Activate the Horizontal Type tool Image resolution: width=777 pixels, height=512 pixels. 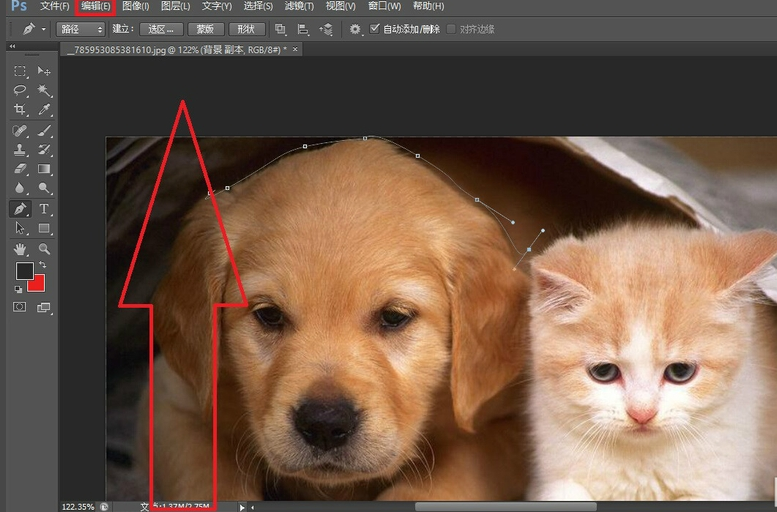tap(44, 209)
